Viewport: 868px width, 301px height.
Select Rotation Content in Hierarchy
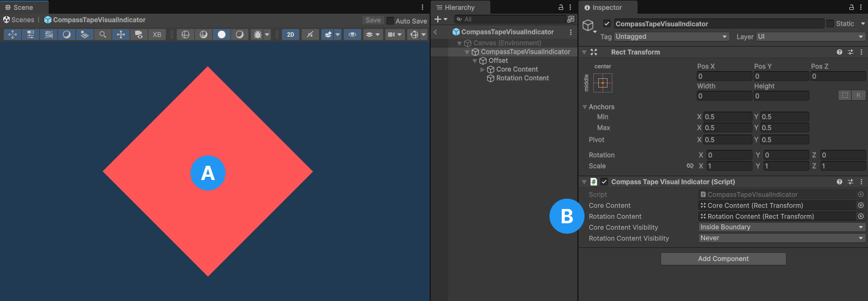point(523,78)
